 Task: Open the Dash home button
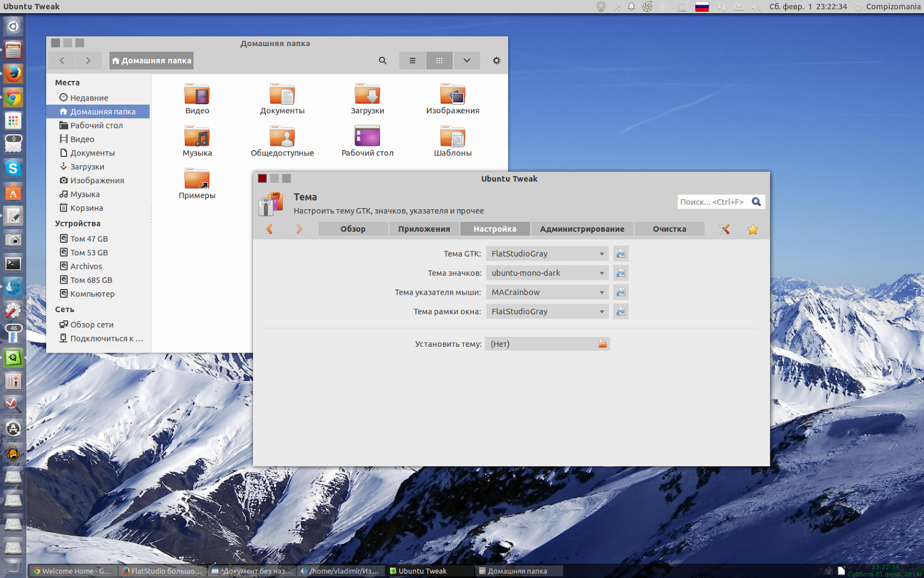coord(13,27)
